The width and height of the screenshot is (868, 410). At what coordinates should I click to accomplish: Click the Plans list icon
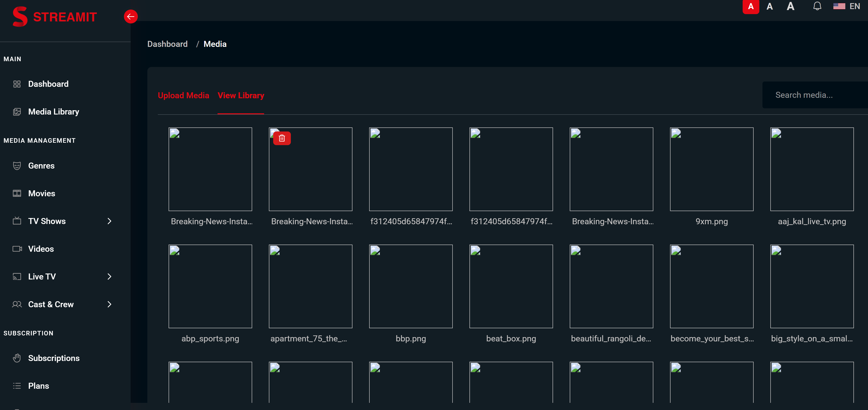pyautogui.click(x=17, y=386)
